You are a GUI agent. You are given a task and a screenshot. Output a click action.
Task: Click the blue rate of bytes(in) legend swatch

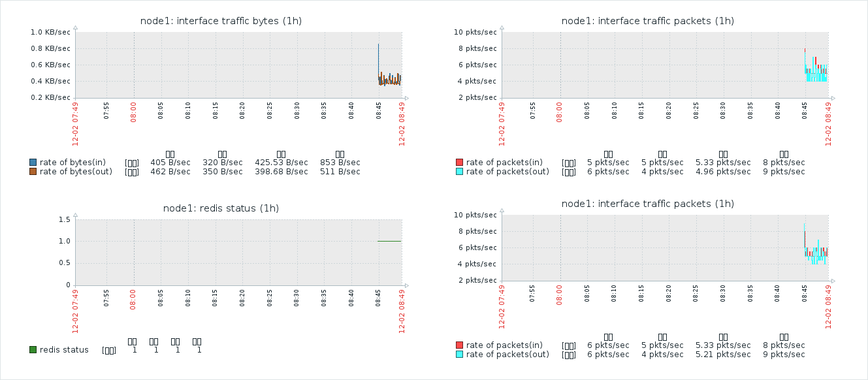[33, 162]
